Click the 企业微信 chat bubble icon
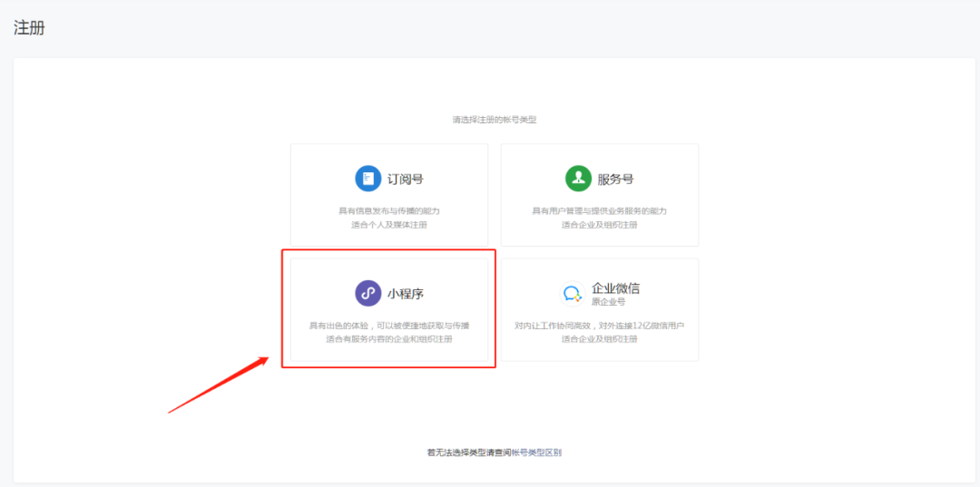Screen dimensions: 980x487 [573, 294]
